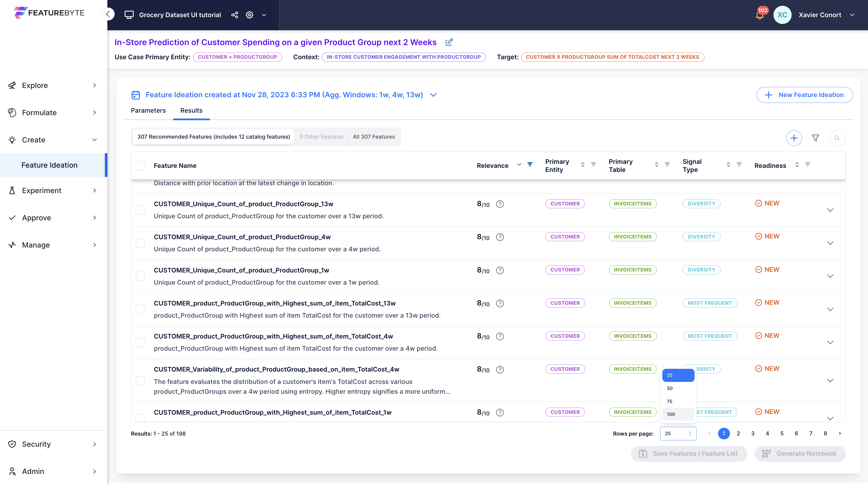This screenshot has width=868, height=485.
Task: Filter by the Relevance column filter icon
Action: (530, 165)
